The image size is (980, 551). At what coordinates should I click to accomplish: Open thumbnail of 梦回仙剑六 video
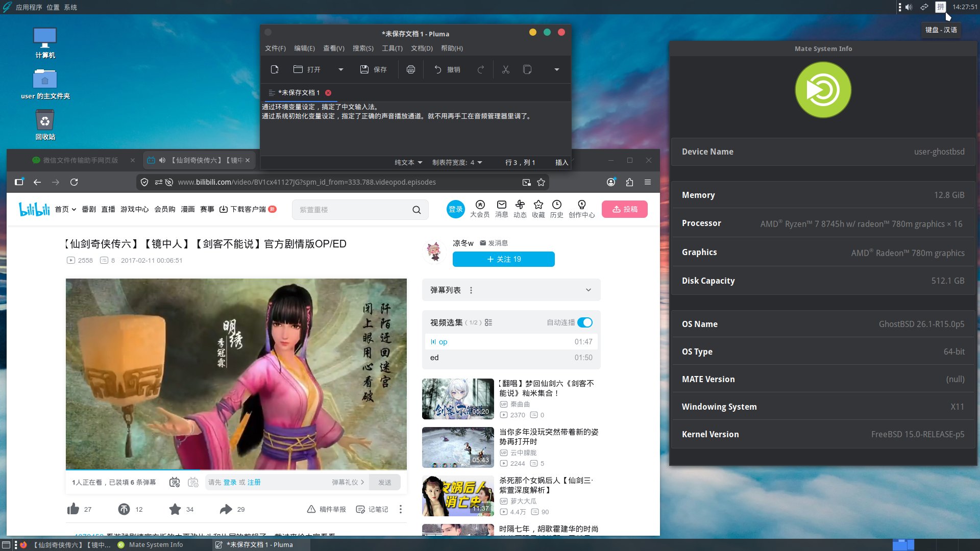click(458, 399)
